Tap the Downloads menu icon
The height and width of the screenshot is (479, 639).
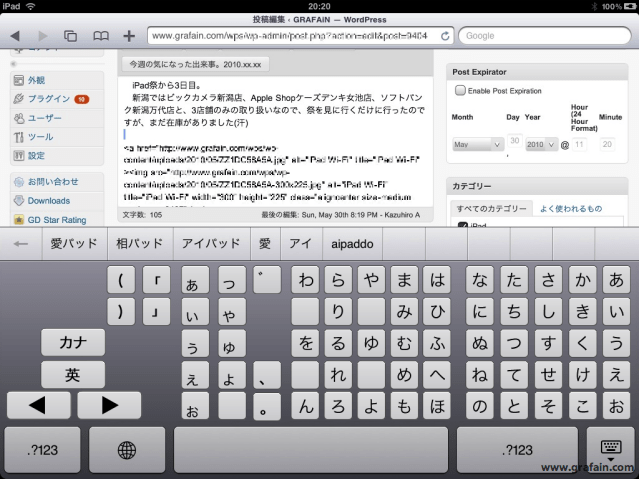coord(19,201)
